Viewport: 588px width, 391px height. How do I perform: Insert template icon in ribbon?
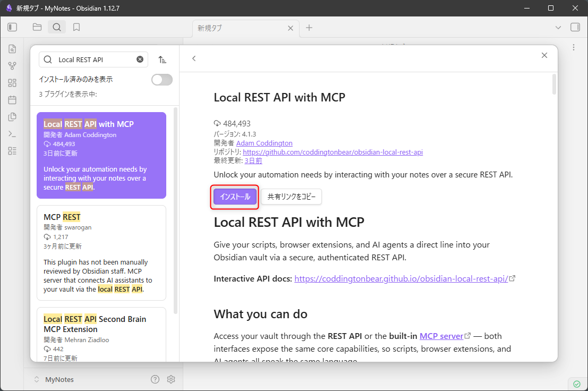coord(12,117)
